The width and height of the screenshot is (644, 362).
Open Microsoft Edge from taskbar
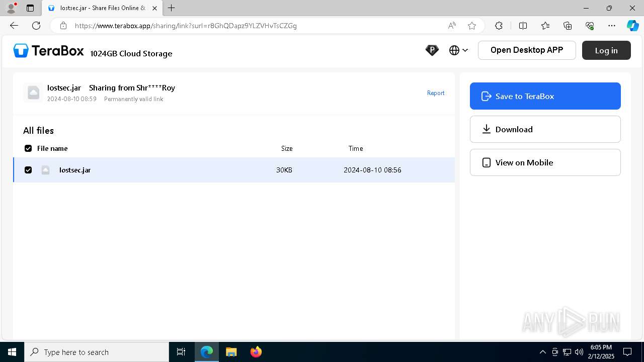click(207, 352)
